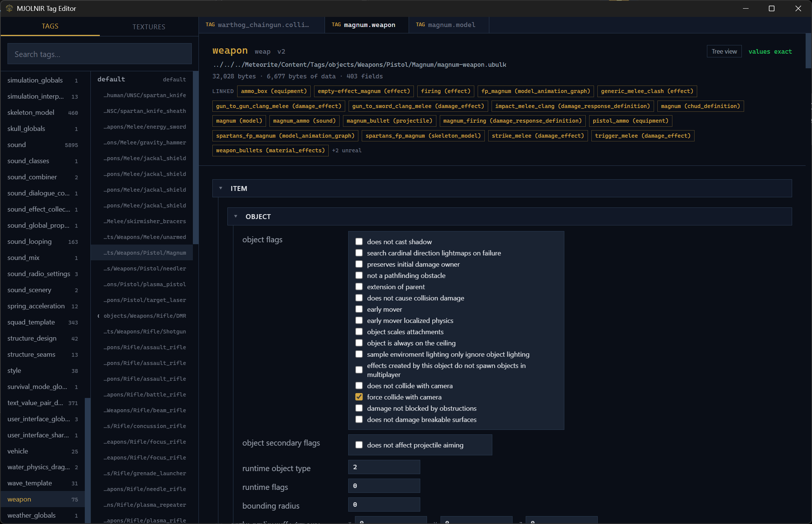Click the 'values exact' status label
Image resolution: width=812 pixels, height=524 pixels.
pyautogui.click(x=770, y=51)
